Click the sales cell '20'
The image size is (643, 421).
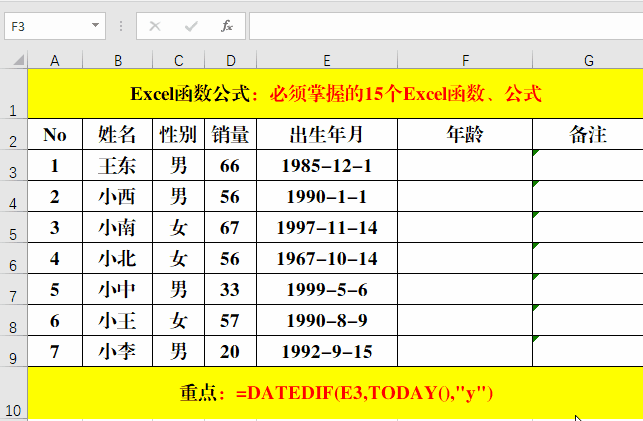point(230,351)
